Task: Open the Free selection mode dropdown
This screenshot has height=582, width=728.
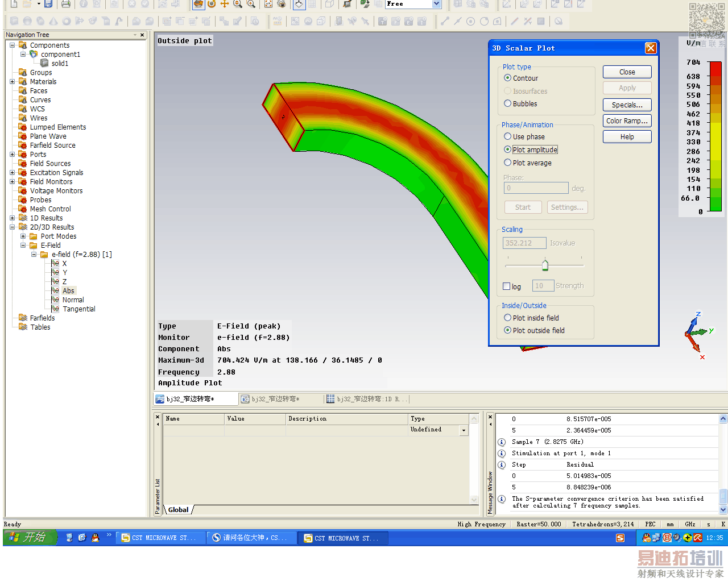Action: [437, 4]
